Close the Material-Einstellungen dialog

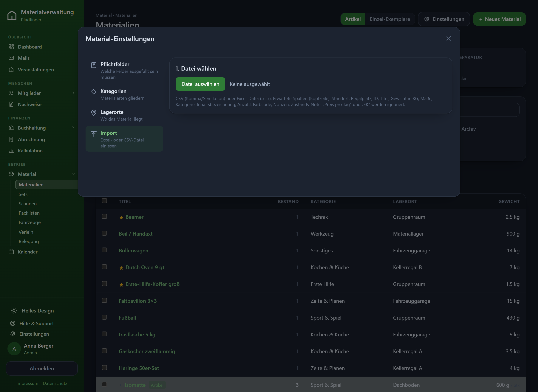click(448, 38)
